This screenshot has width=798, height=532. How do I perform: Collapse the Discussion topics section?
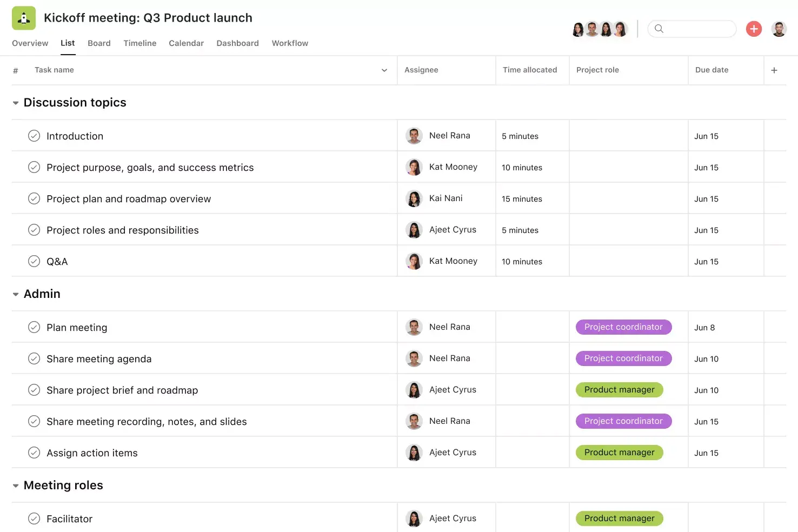(x=16, y=103)
